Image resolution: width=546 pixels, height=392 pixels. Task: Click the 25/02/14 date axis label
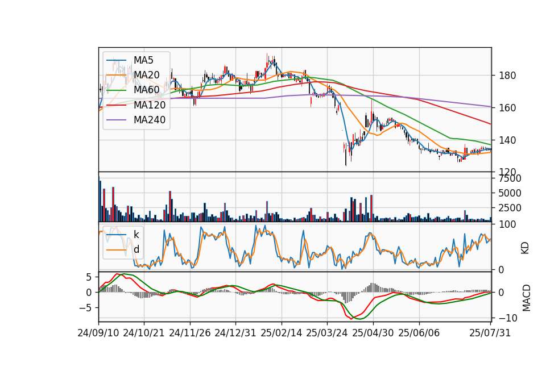coord(282,333)
